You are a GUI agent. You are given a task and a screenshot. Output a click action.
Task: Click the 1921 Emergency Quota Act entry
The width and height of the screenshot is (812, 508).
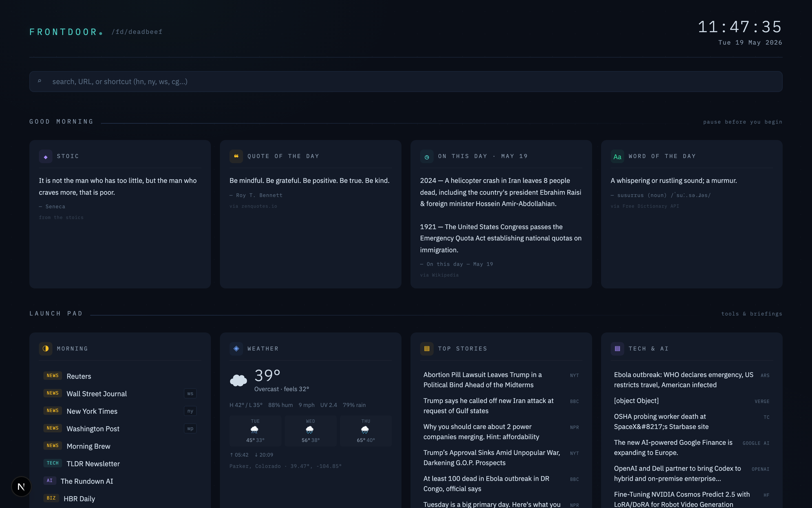[501, 238]
